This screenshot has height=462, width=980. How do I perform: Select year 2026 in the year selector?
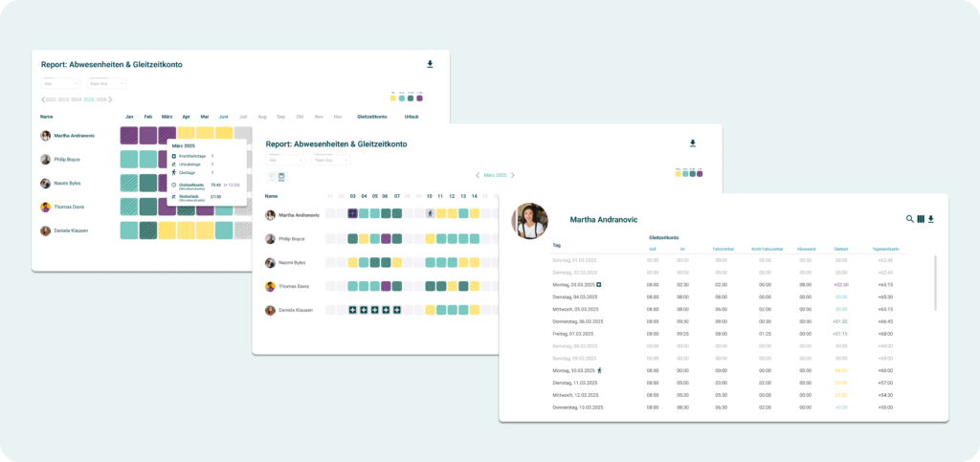(100, 99)
